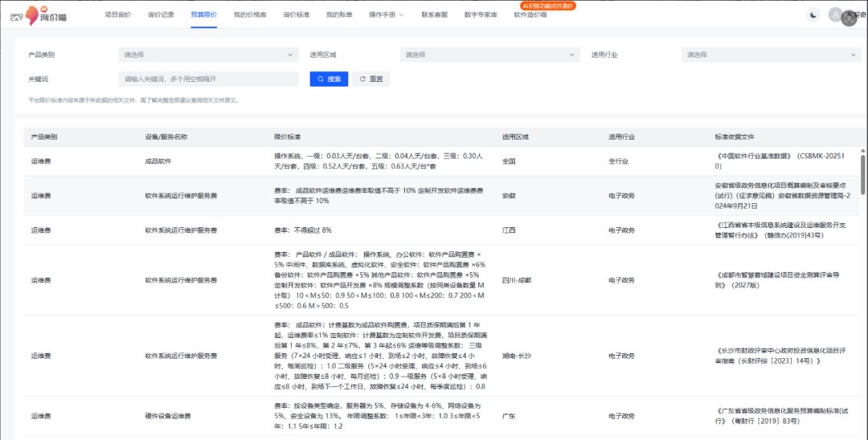
Task: Click 广东 region cell
Action: pos(509,416)
